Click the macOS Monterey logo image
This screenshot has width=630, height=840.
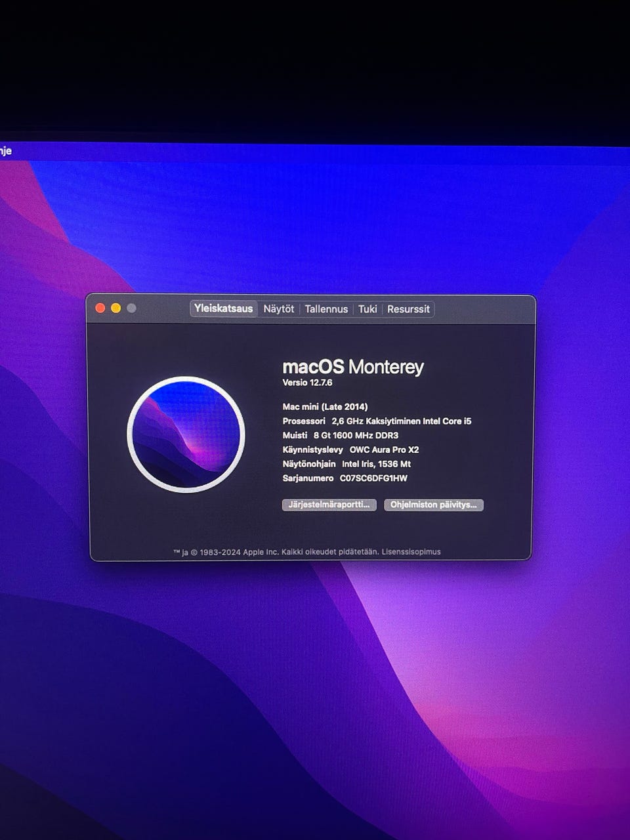point(186,434)
